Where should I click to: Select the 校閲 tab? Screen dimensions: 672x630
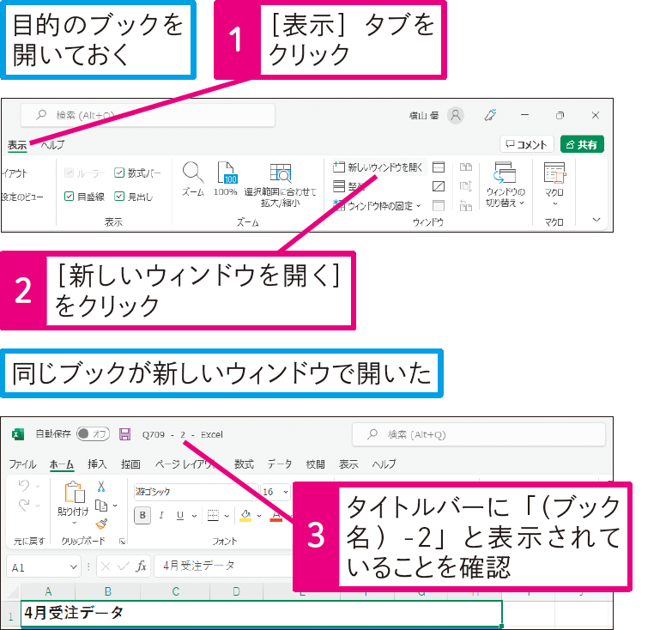(x=316, y=464)
